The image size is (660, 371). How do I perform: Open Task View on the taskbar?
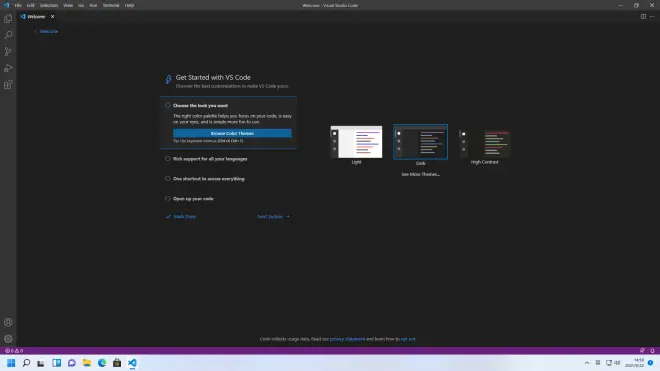pos(41,363)
